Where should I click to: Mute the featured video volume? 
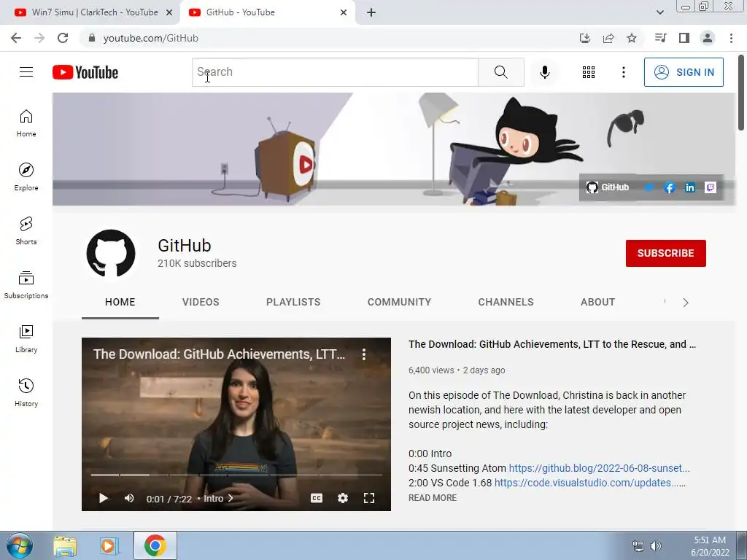(x=129, y=498)
